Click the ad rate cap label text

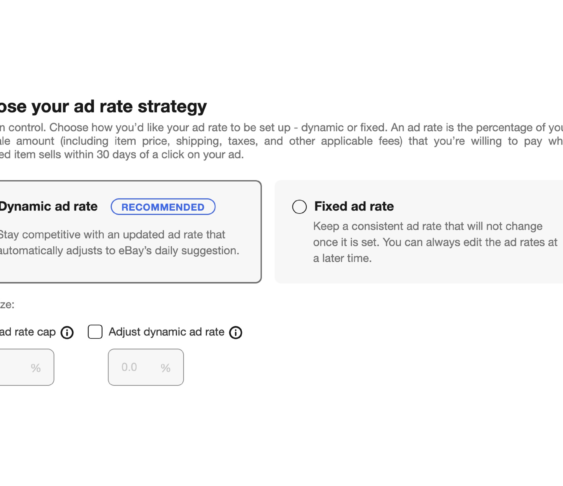[28, 332]
